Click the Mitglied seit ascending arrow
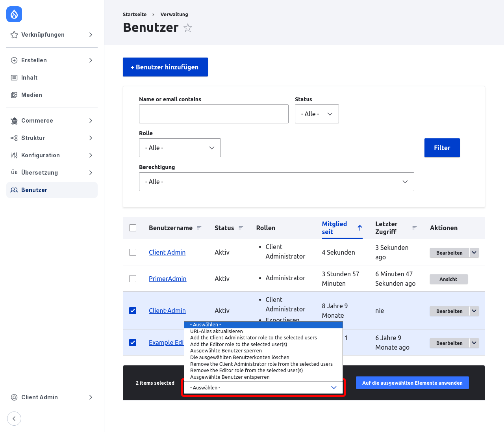This screenshot has height=432, width=504. point(360,228)
